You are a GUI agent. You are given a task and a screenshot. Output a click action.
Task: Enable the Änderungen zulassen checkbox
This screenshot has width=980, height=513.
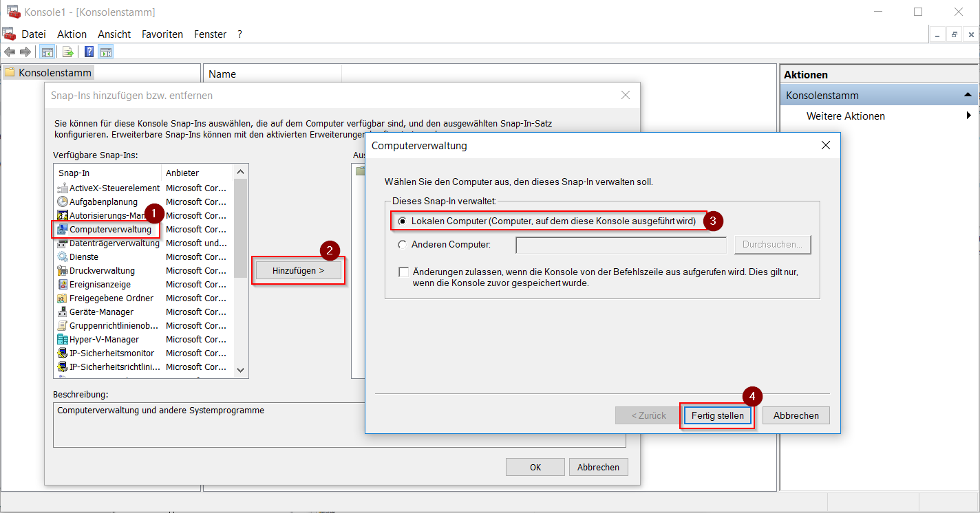(x=404, y=272)
